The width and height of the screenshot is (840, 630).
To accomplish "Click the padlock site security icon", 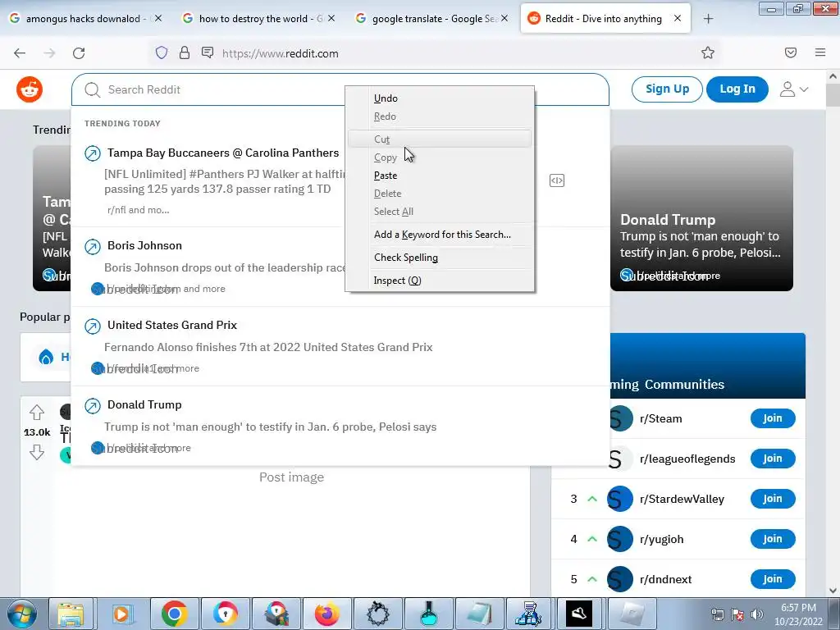I will (185, 52).
